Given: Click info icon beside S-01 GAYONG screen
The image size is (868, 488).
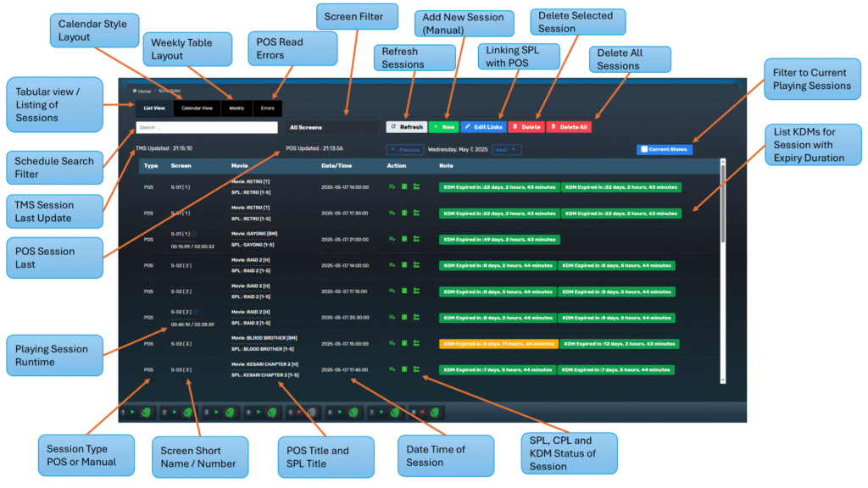Looking at the screenshot, I should click(x=195, y=234).
